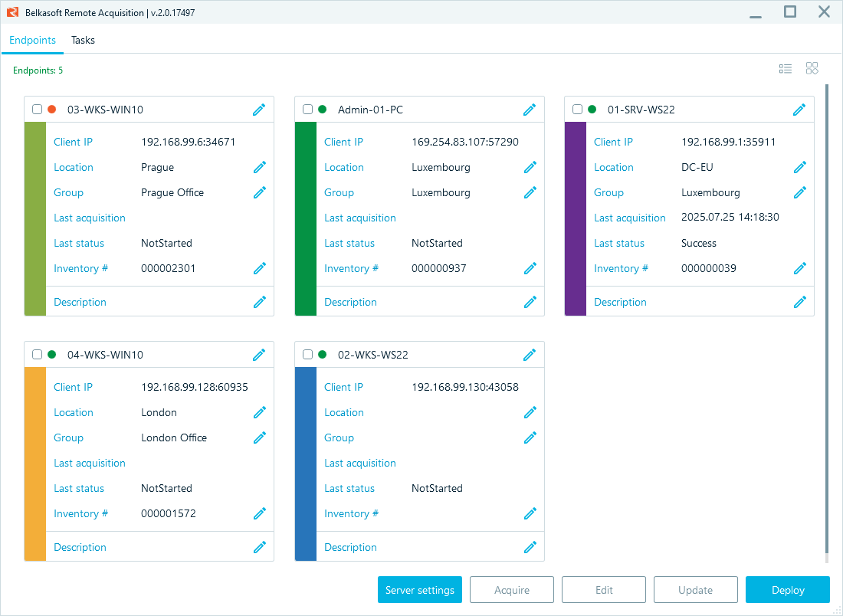Switch to the Tasks tab

coord(83,40)
